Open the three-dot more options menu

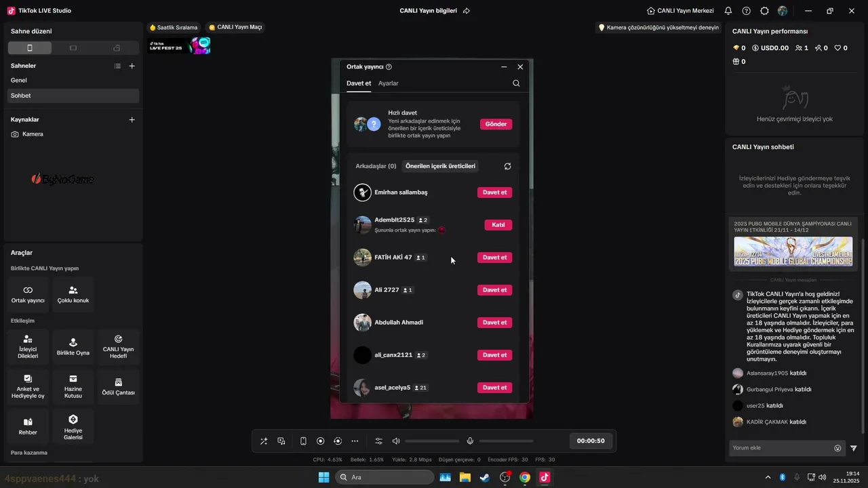(x=355, y=441)
